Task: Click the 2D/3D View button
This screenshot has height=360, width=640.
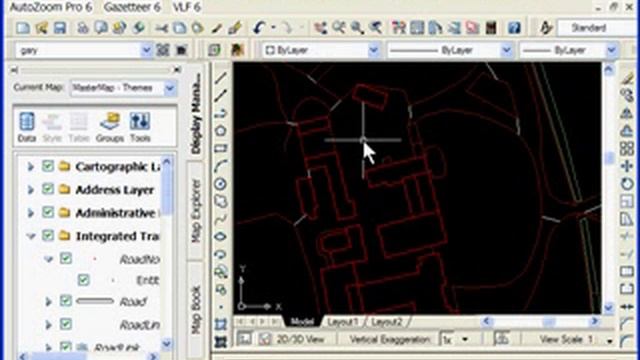Action: (300, 339)
